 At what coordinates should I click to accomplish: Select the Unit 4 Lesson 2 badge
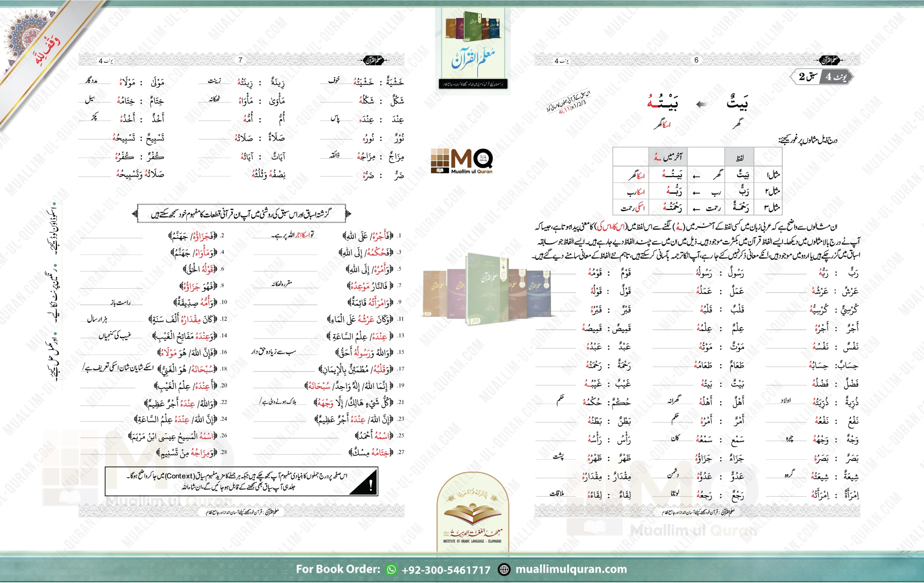pos(821,77)
